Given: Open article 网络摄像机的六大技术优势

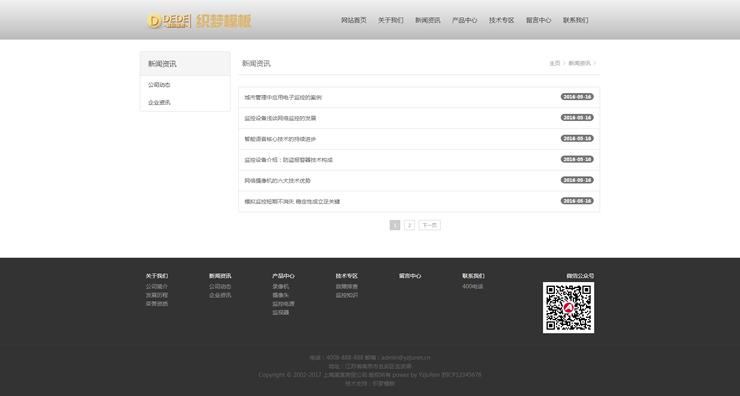Looking at the screenshot, I should point(278,181).
